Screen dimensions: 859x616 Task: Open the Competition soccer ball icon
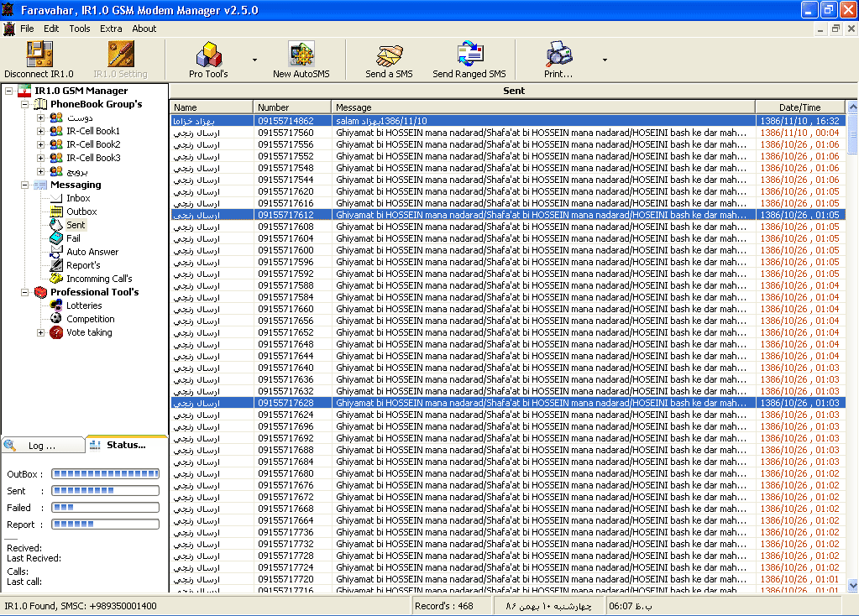point(56,319)
